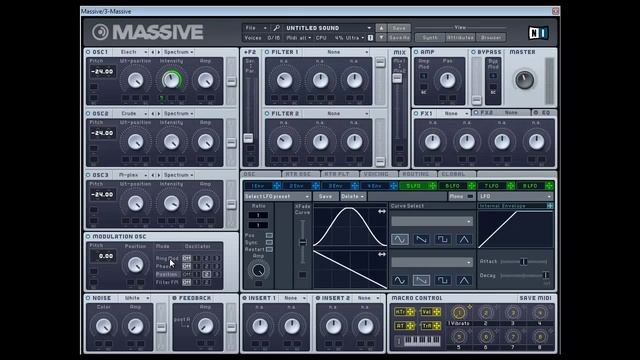Toggle Modulation OSC power button

(88, 236)
